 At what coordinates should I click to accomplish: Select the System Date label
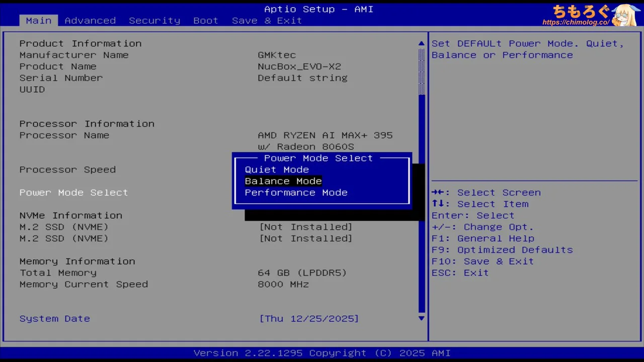(54, 319)
